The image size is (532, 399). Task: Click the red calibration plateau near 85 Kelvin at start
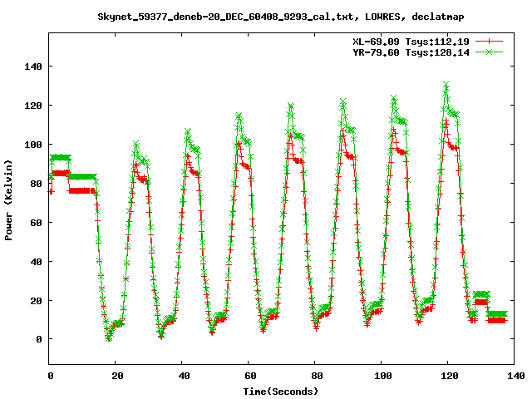(x=61, y=173)
